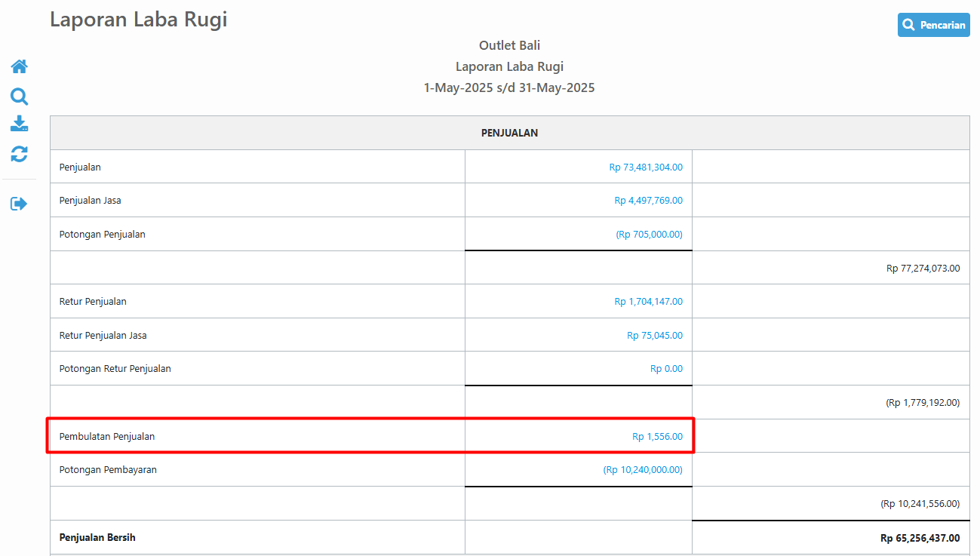The width and height of the screenshot is (980, 556).
Task: Click the Pembulatan Penjualan row label
Action: tap(107, 437)
